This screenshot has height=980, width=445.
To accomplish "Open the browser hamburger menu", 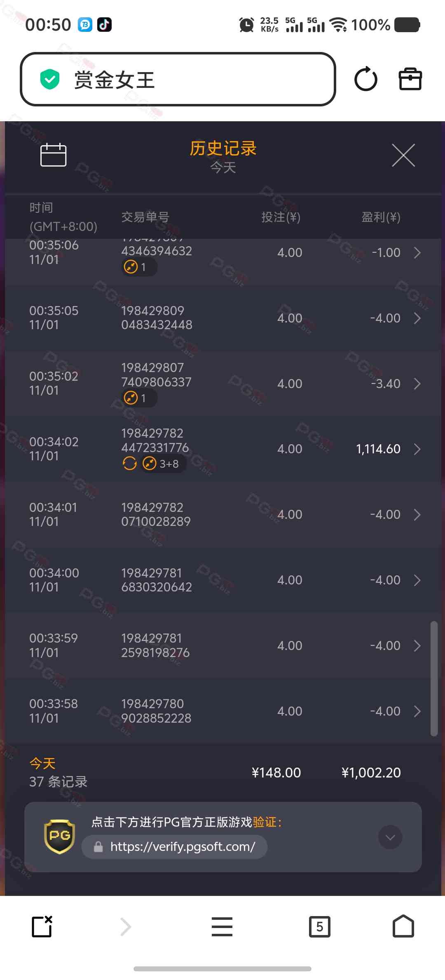I will point(222,927).
